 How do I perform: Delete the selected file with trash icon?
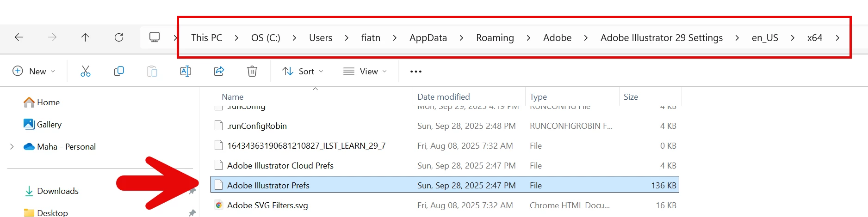(x=252, y=71)
